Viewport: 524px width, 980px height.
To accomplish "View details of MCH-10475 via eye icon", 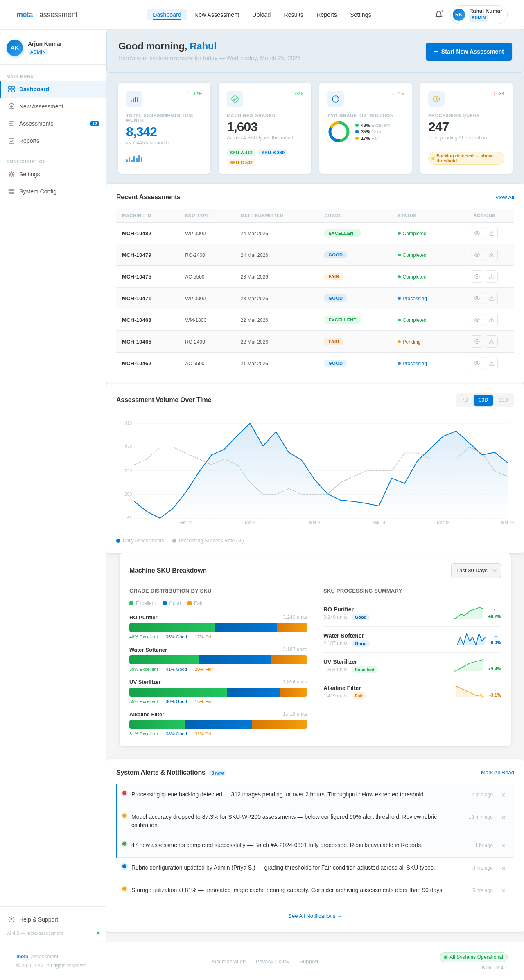I will click(x=477, y=276).
